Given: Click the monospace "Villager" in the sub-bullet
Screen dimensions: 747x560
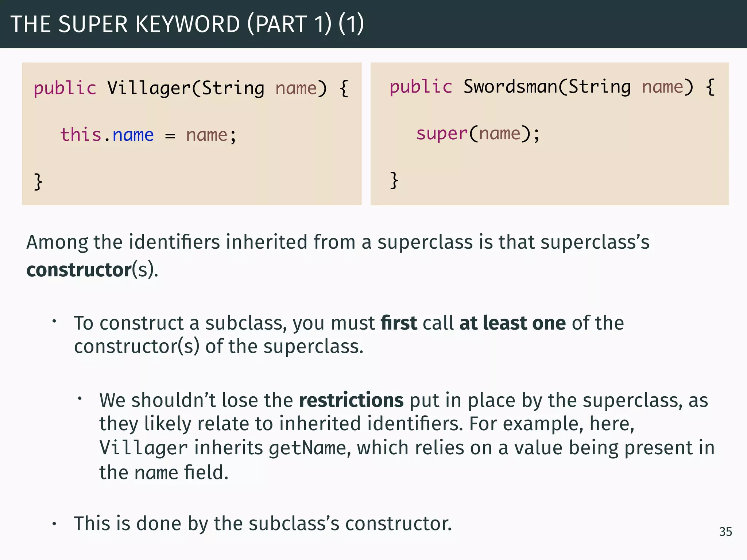Looking at the screenshot, I should pos(143,448).
